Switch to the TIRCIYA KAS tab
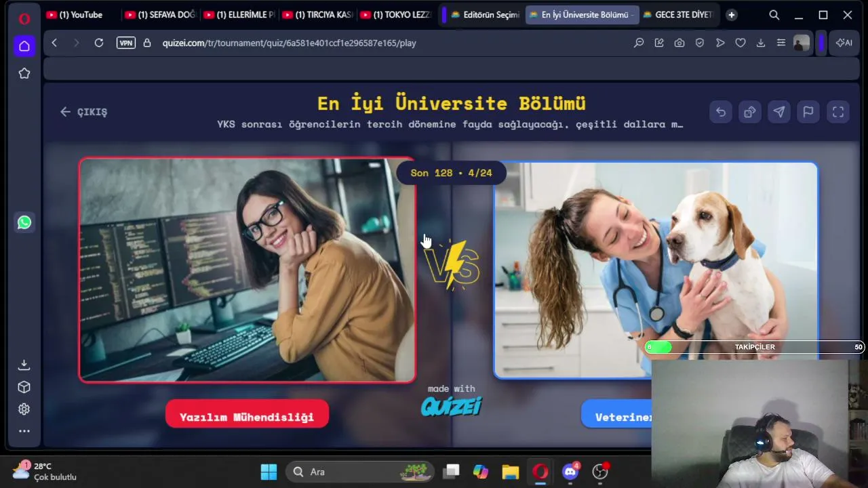The height and width of the screenshot is (488, 868). click(x=317, y=15)
